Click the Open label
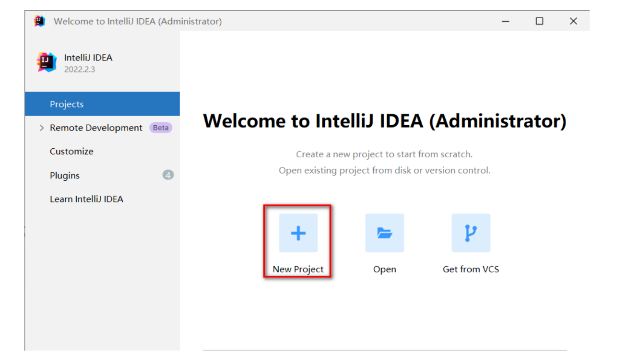This screenshot has width=628, height=364. 385,269
